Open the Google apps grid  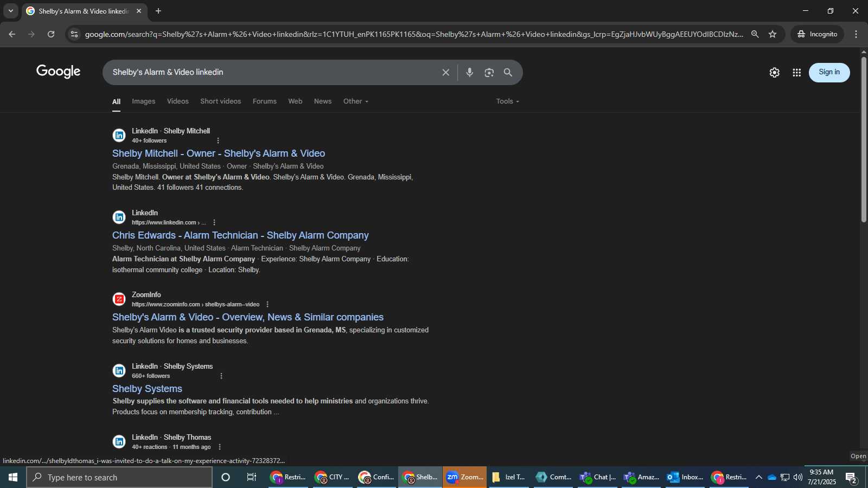pyautogui.click(x=797, y=73)
